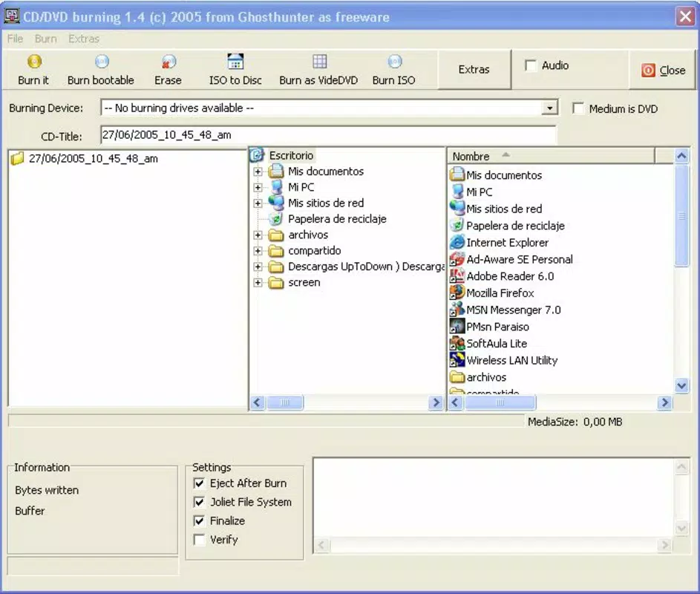Check the Medium is DVD option

pyautogui.click(x=578, y=108)
